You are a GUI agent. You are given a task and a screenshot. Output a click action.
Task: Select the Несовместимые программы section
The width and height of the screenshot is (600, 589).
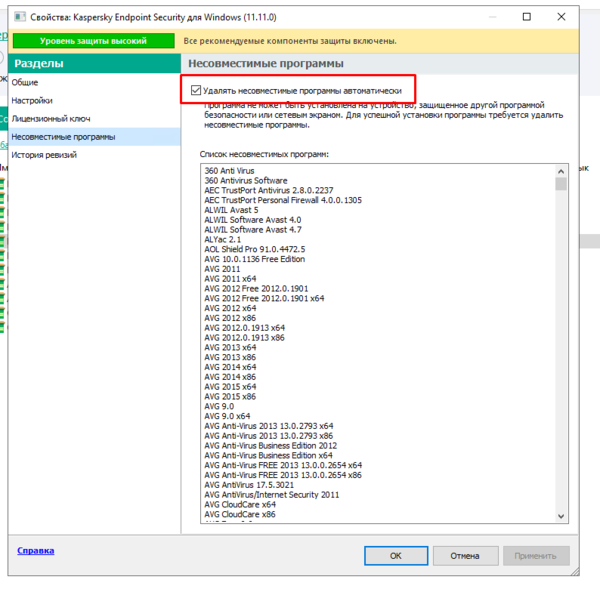(x=94, y=137)
